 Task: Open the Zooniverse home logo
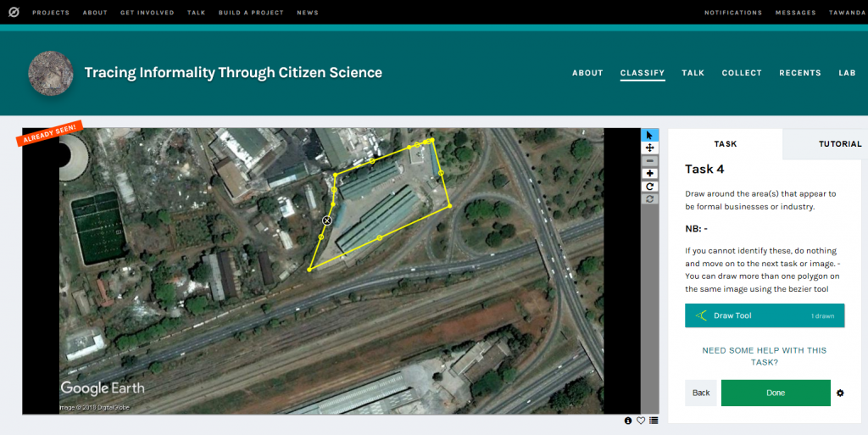(x=14, y=12)
